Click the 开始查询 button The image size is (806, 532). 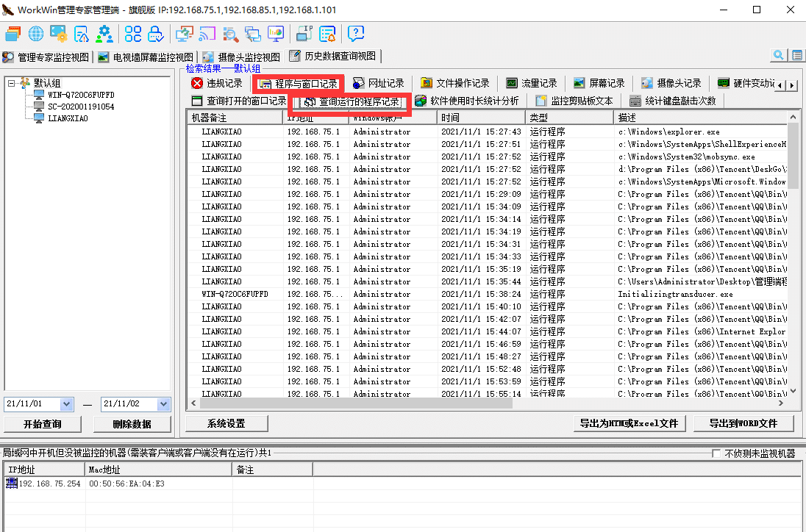42,424
